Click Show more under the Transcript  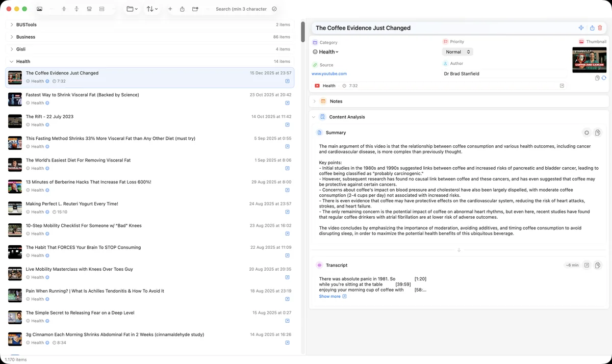(333, 296)
